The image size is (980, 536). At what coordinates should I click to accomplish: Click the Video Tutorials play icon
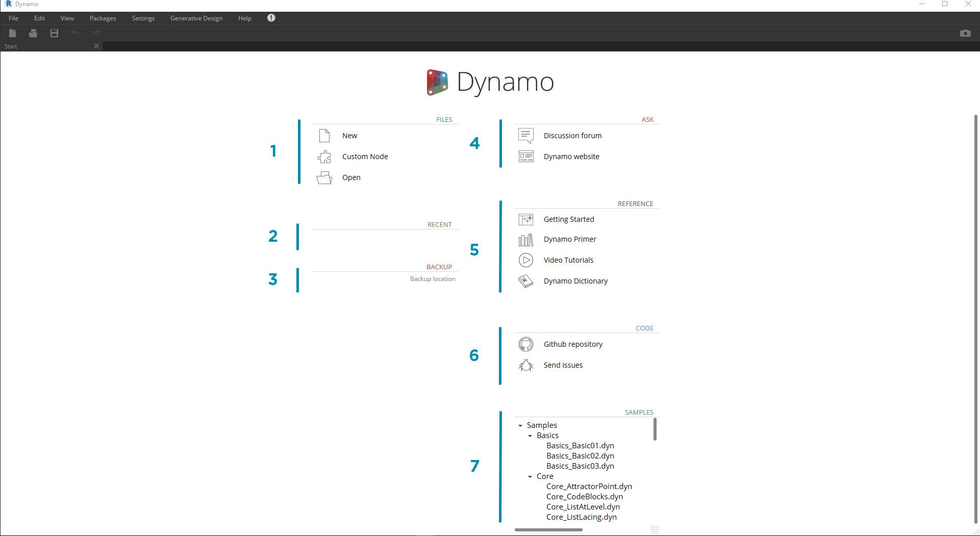(x=525, y=260)
